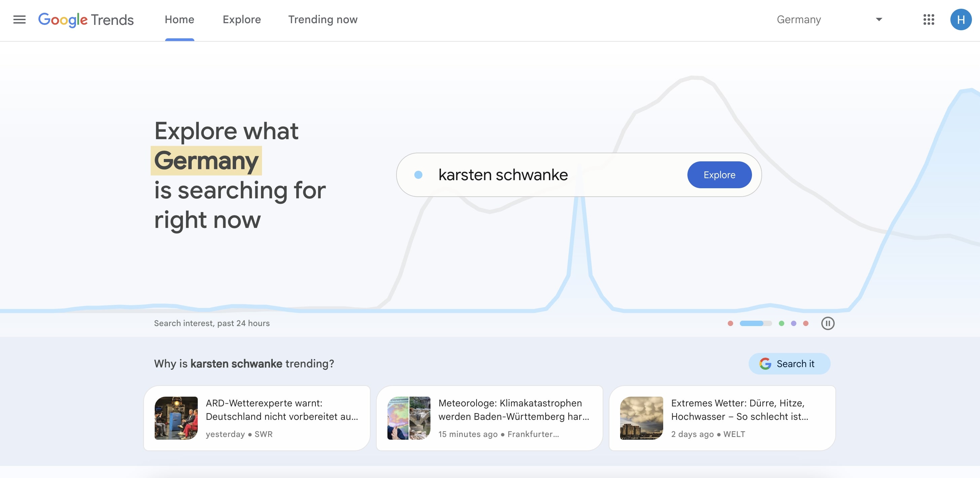Open the account avatar labeled H
Image resolution: width=980 pixels, height=478 pixels.
click(960, 19)
